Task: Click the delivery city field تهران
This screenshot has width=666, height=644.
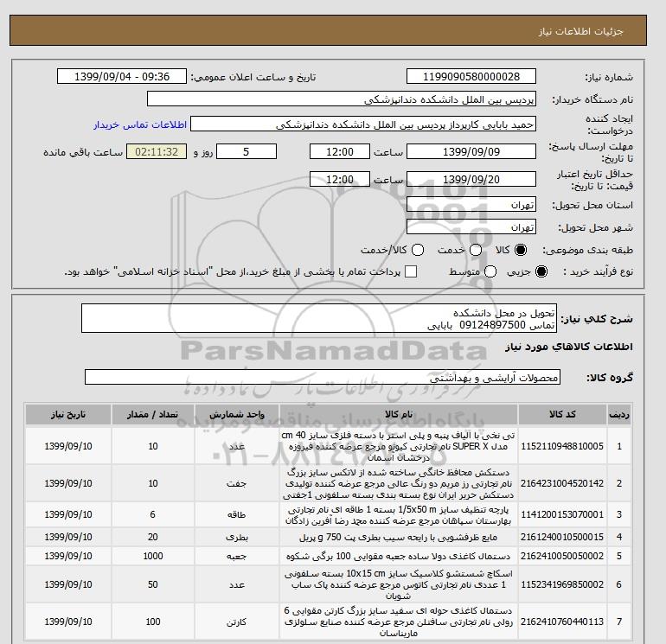Action: [x=471, y=227]
